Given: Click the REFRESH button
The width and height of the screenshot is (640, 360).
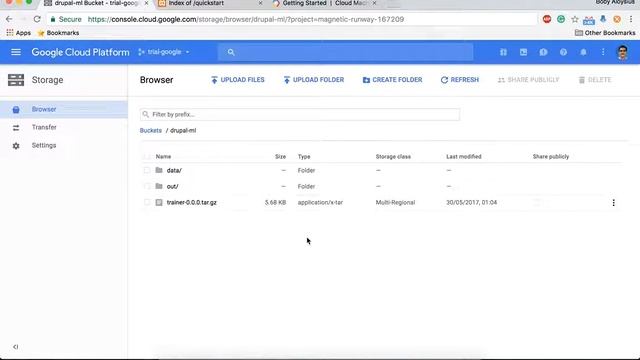Looking at the screenshot, I should 460,80.
